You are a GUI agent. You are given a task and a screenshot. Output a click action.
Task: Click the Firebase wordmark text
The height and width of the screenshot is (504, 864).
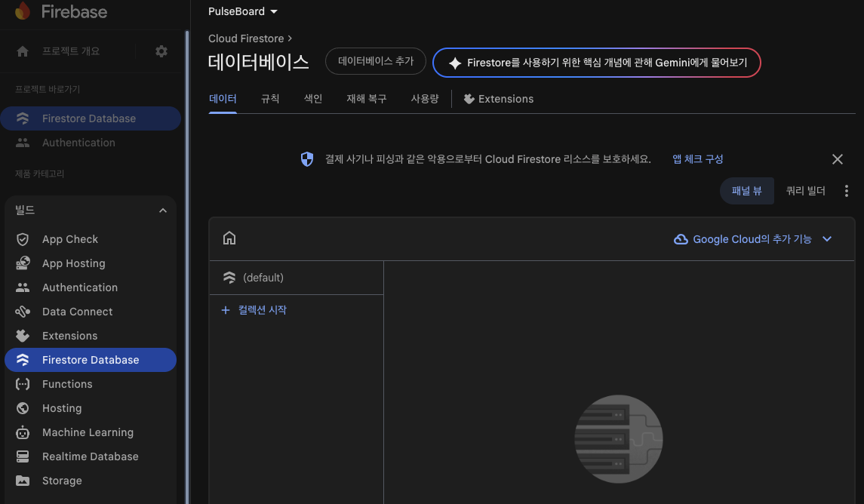(x=75, y=11)
